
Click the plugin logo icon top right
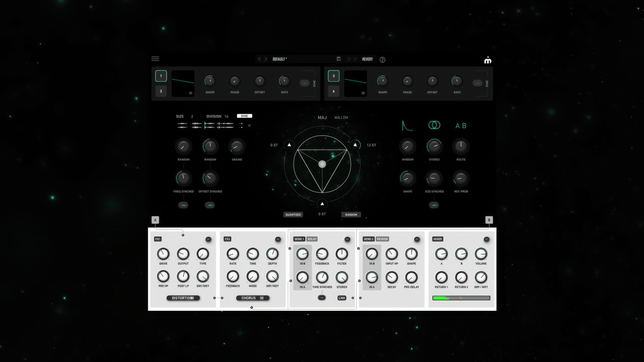(x=488, y=60)
